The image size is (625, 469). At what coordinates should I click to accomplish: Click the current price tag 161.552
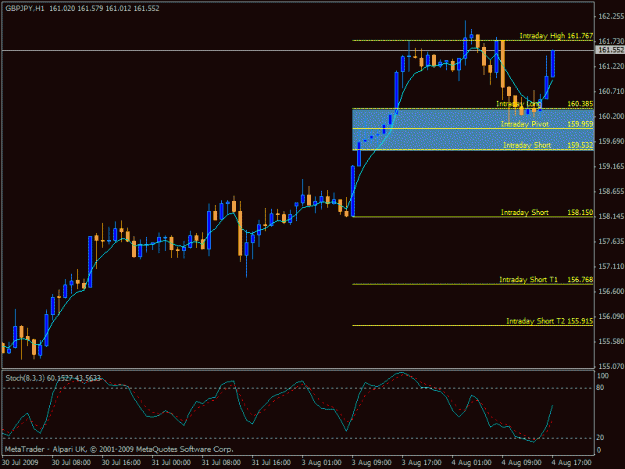pyautogui.click(x=610, y=50)
